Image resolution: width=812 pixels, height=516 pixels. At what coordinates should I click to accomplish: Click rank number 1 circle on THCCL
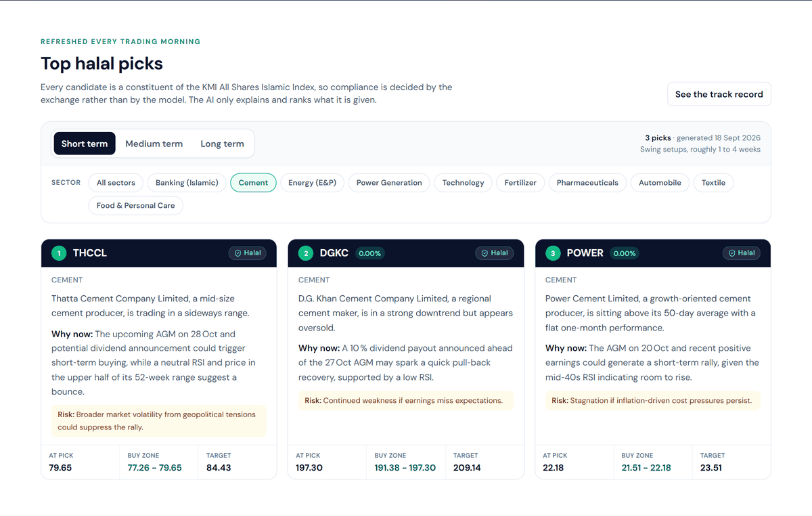59,253
